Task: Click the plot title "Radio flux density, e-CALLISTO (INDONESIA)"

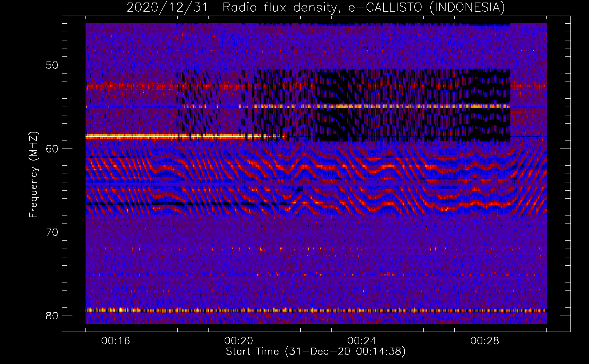Action: tap(364, 7)
